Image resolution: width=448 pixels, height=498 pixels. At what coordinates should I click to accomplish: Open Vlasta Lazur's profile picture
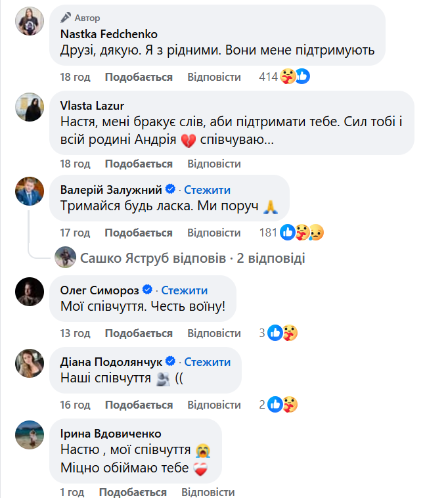point(29,107)
